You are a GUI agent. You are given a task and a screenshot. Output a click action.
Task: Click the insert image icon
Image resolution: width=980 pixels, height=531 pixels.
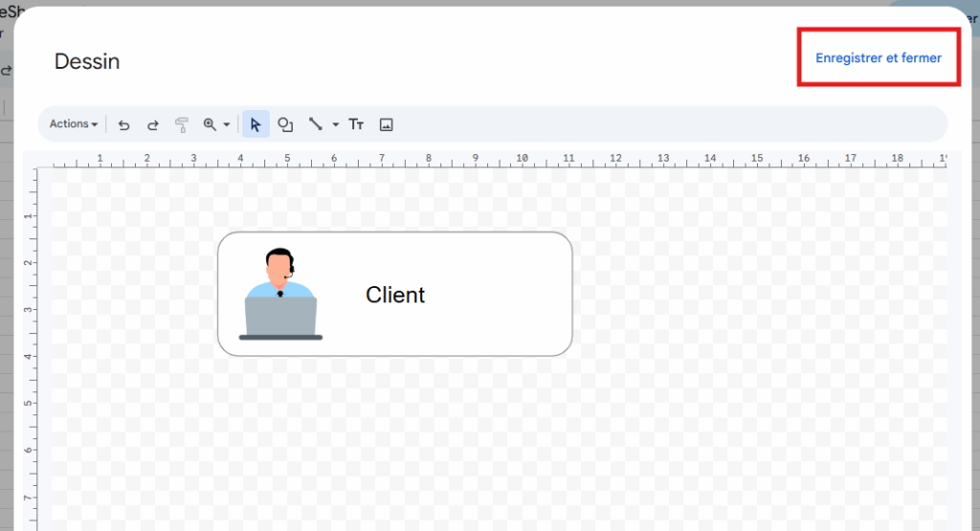(x=387, y=124)
